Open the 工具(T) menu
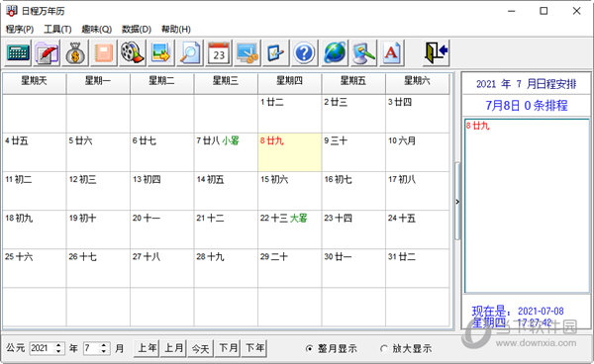Viewport: 594px width, 364px height. point(57,29)
